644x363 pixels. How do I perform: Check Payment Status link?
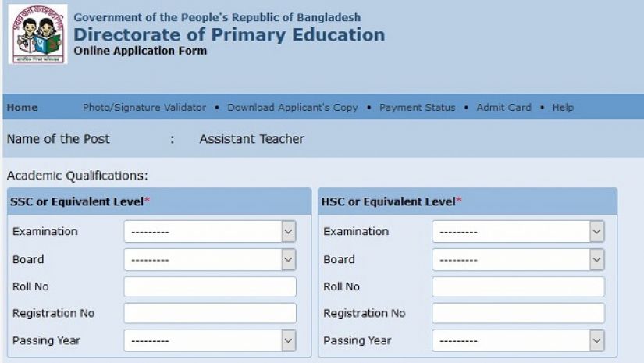[417, 108]
